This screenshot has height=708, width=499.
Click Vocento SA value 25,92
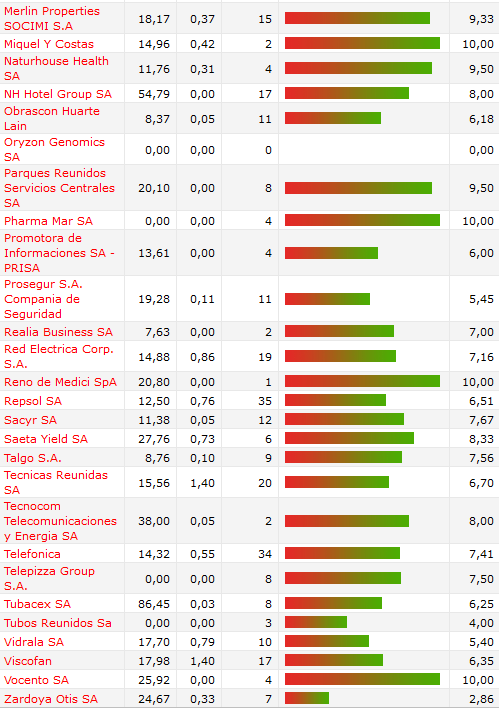click(154, 680)
